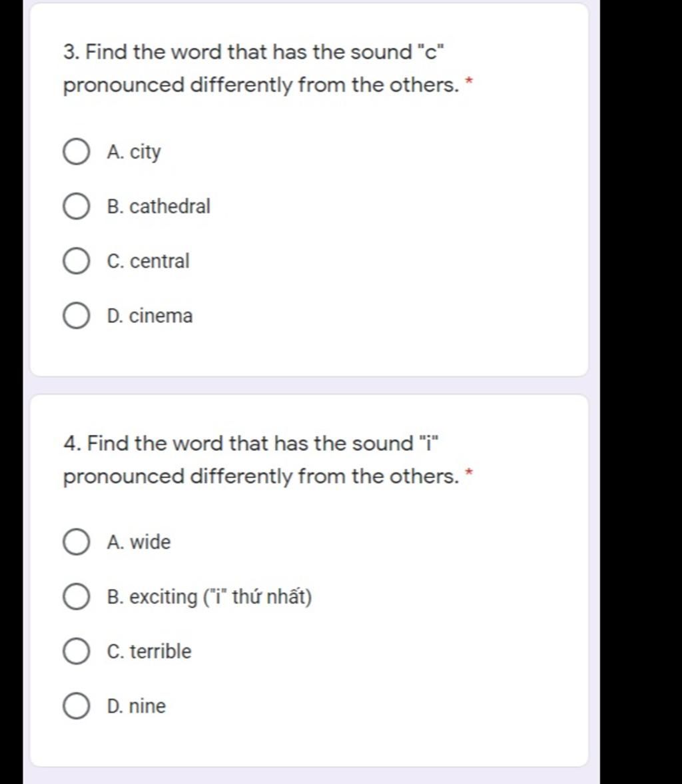
Task: Click question 3 title about sound "c"
Action: click(260, 69)
